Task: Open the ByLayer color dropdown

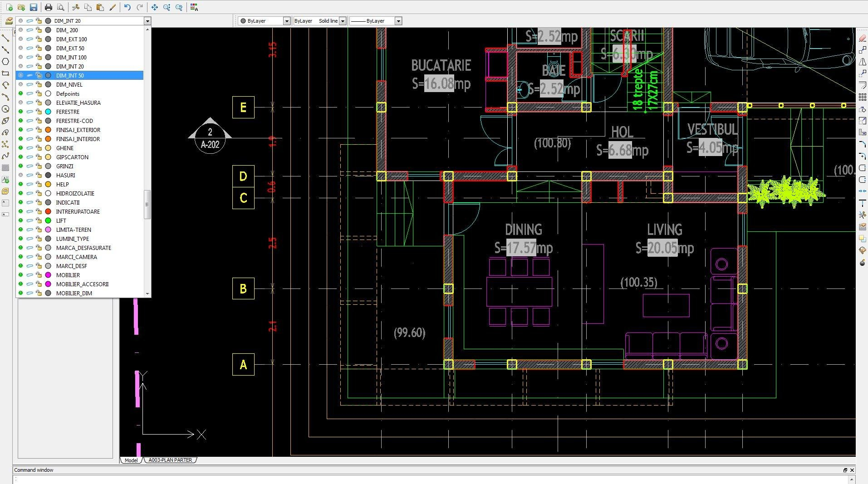Action: (286, 21)
